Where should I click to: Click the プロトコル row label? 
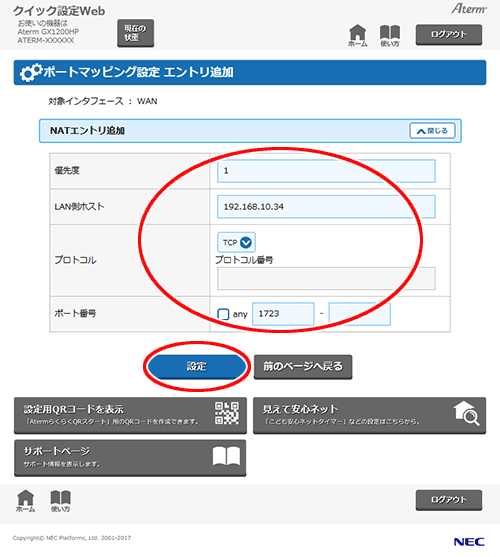75,260
